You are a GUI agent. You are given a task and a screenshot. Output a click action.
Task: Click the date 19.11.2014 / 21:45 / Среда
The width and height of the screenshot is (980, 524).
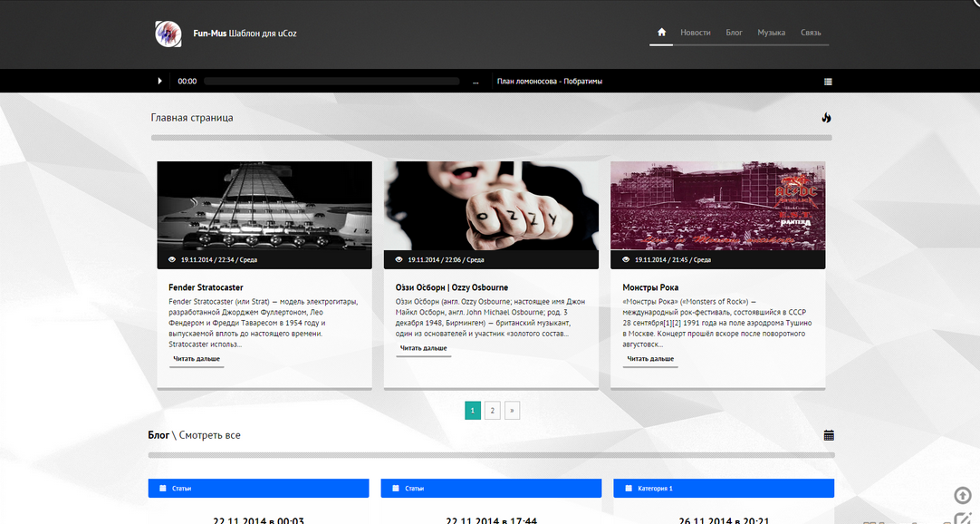point(672,259)
